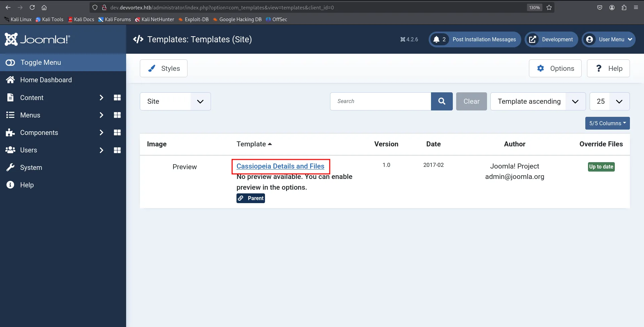Open the Firefox application menu
The image size is (644, 327).
click(636, 7)
